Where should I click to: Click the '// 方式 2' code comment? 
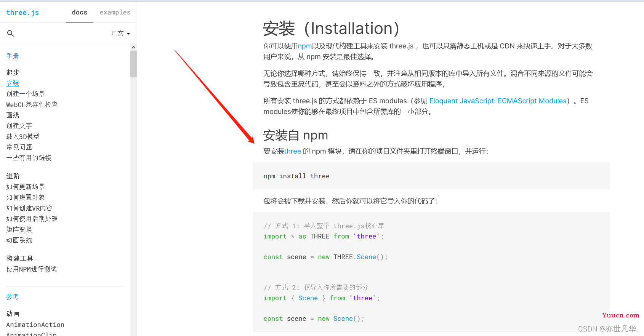(316, 287)
